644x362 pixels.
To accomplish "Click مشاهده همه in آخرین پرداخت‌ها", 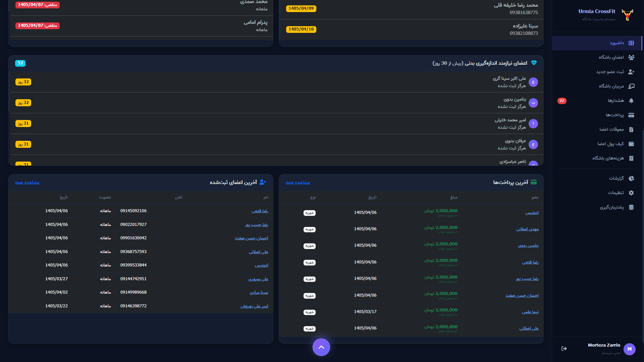I will [x=298, y=182].
